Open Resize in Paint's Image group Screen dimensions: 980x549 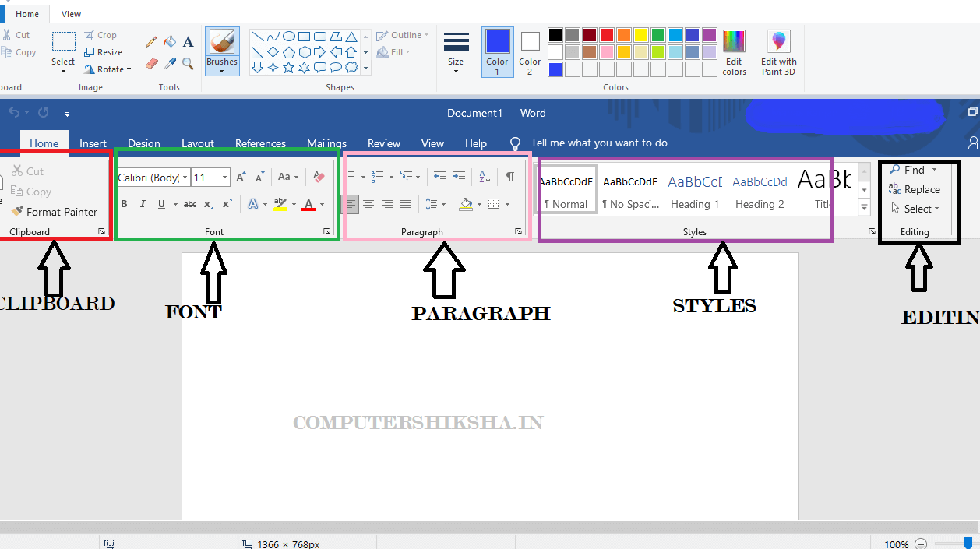[x=103, y=52]
